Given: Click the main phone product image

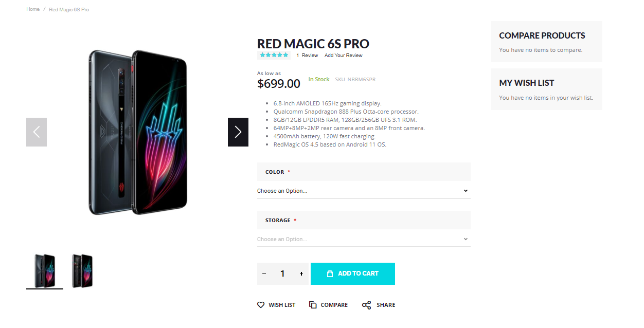Looking at the screenshot, I should [137, 132].
